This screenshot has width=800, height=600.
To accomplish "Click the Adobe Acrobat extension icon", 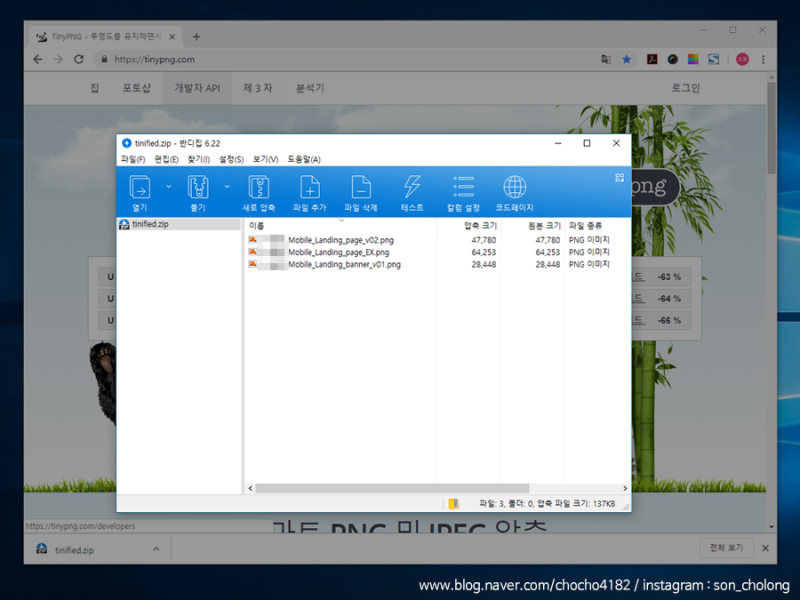I will 652,60.
